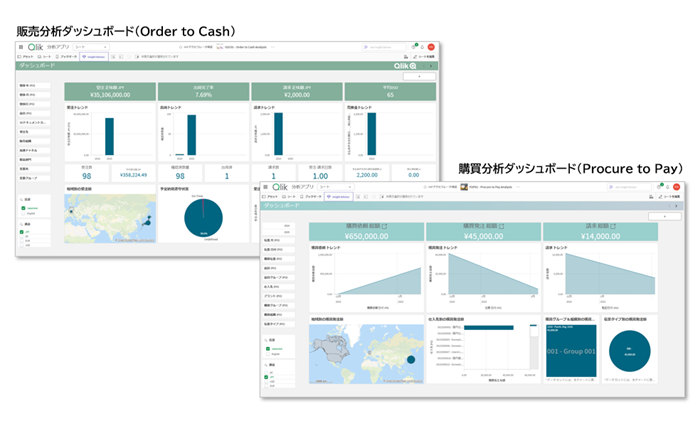The width and height of the screenshot is (700, 426).
Task: Open link icon beside the ¥45,000.00 KPI title
Action: coord(503,227)
